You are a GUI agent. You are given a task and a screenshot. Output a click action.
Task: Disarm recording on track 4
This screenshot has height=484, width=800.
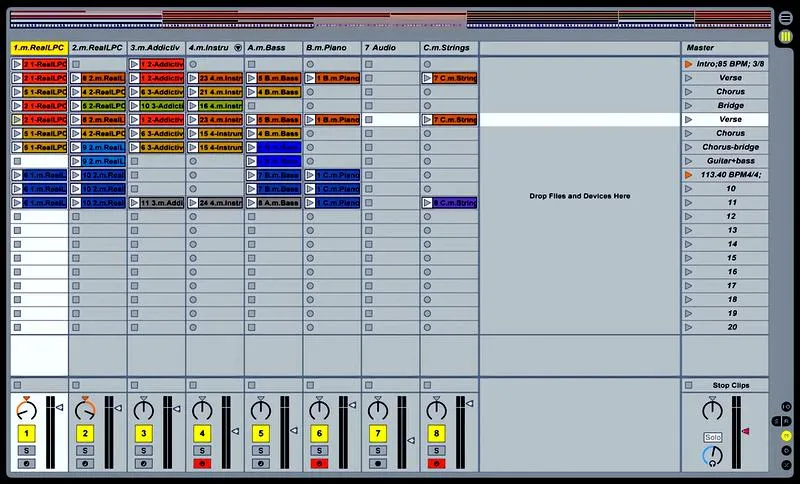pos(202,464)
